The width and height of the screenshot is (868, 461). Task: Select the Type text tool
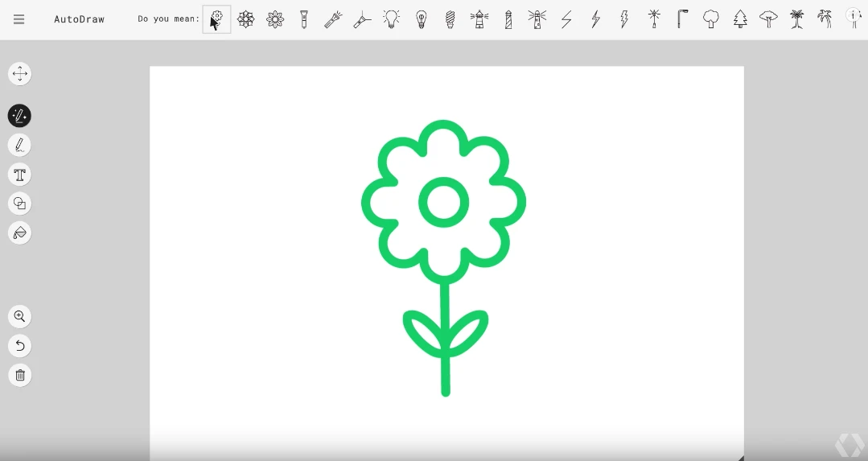pyautogui.click(x=20, y=175)
